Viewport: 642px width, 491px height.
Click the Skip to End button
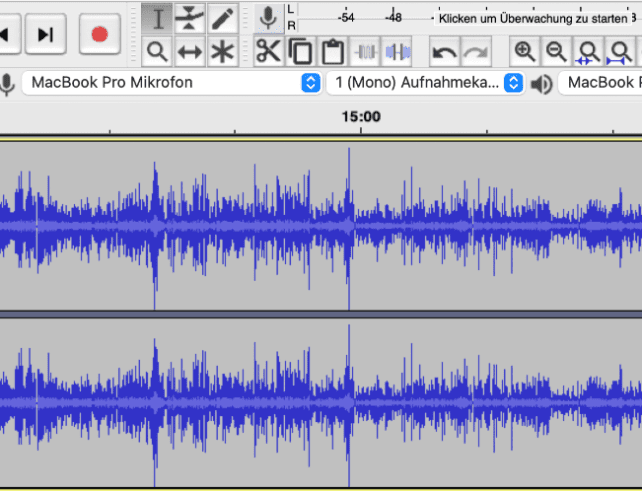45,34
